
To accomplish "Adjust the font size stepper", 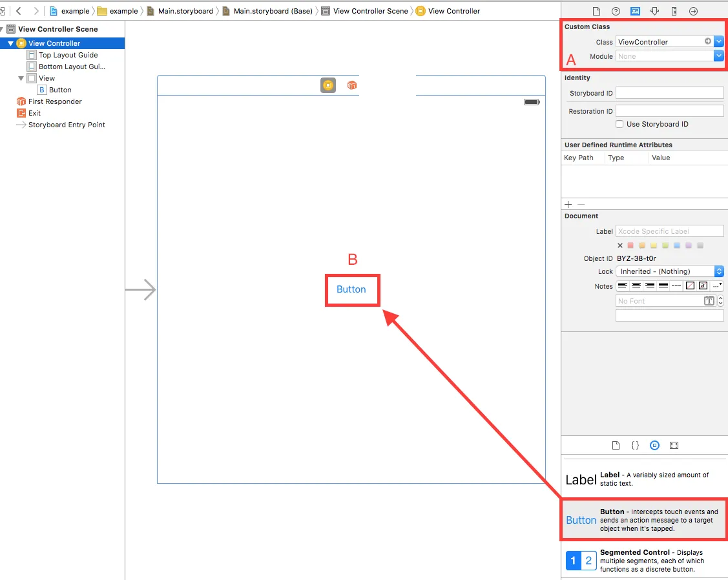I will [721, 301].
